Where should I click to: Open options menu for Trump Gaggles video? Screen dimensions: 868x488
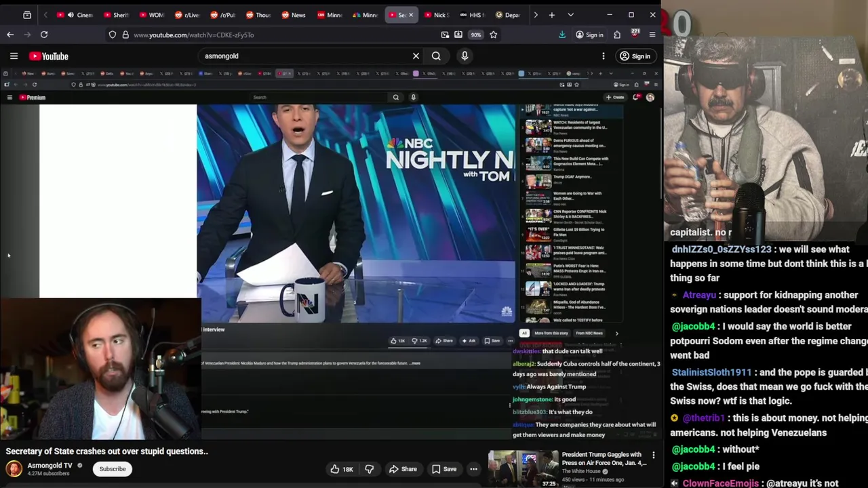[654, 455]
